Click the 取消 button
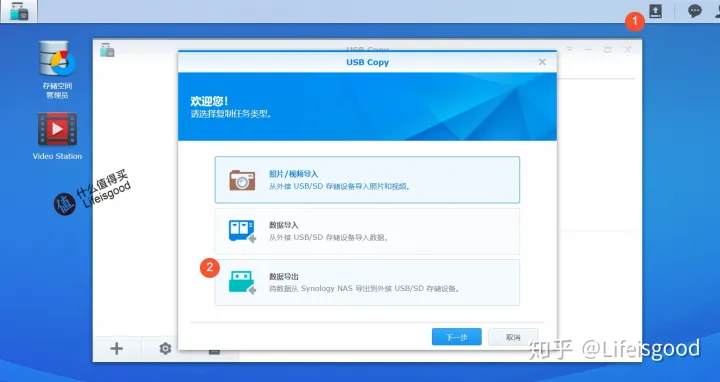Screen dimensions: 720x382 tap(513, 337)
